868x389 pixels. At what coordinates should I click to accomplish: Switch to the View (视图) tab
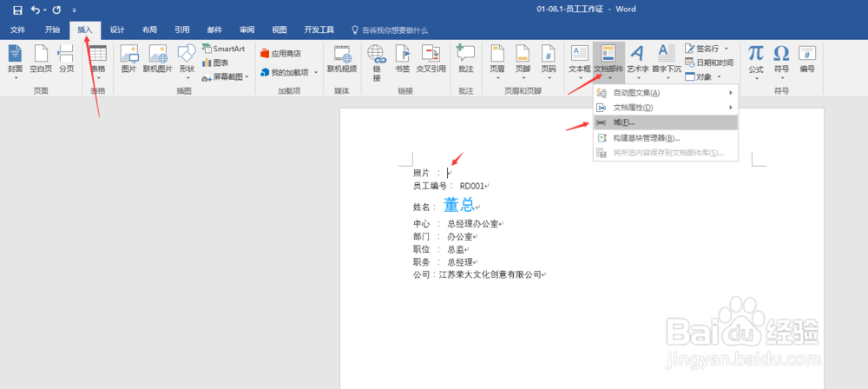(279, 30)
